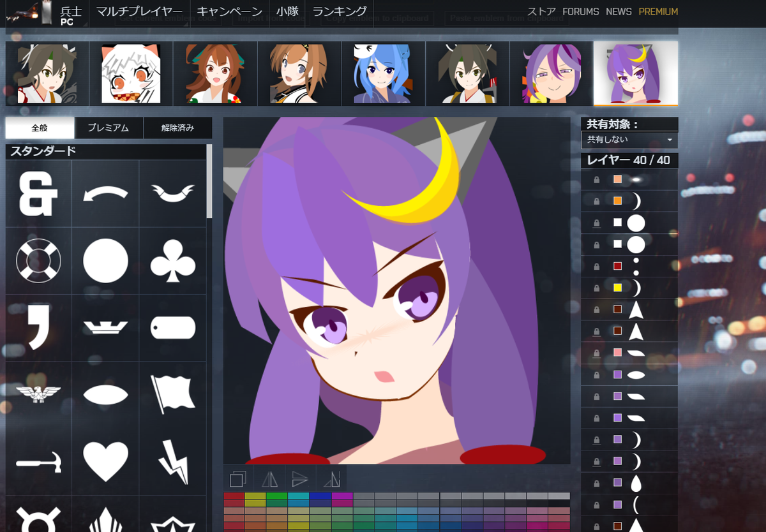This screenshot has width=766, height=532.
Task: Add the dog tag shape
Action: click(x=172, y=328)
